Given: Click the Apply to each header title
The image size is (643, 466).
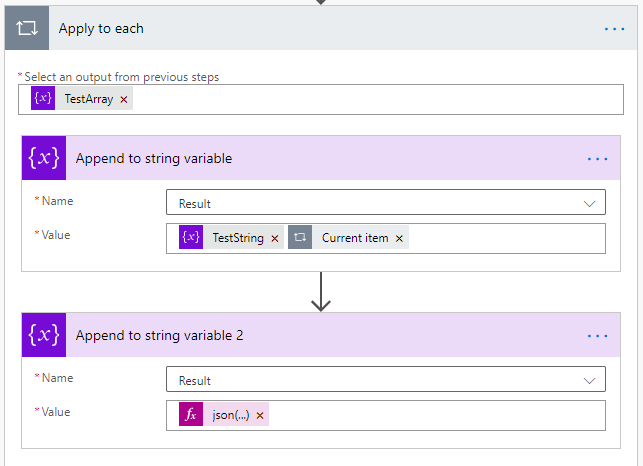Looking at the screenshot, I should 101,28.
